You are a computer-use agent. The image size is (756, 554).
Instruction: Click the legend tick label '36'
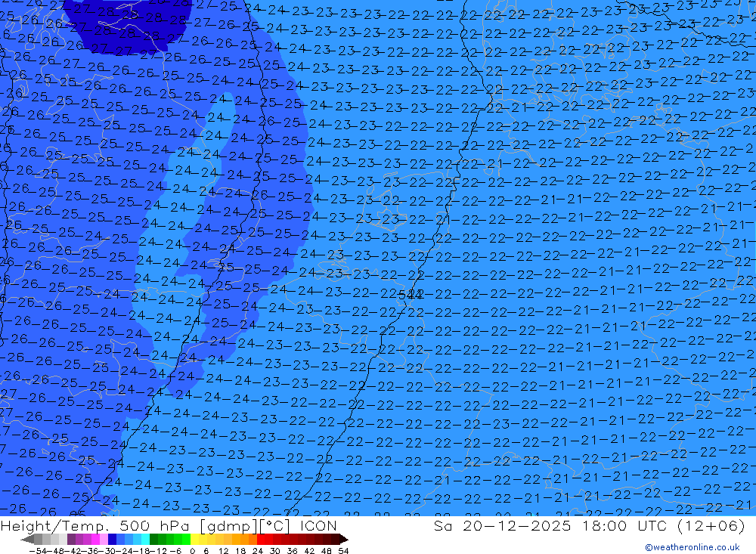[x=292, y=551]
